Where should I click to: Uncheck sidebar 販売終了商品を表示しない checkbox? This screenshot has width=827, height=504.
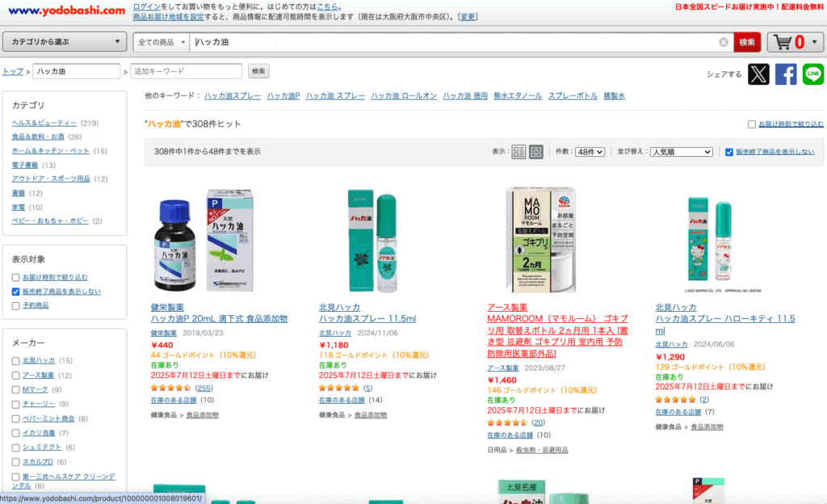point(16,292)
